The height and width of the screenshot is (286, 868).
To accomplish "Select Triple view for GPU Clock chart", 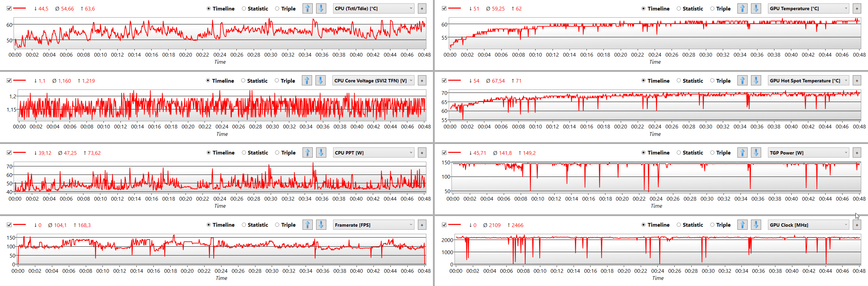I will 720,225.
